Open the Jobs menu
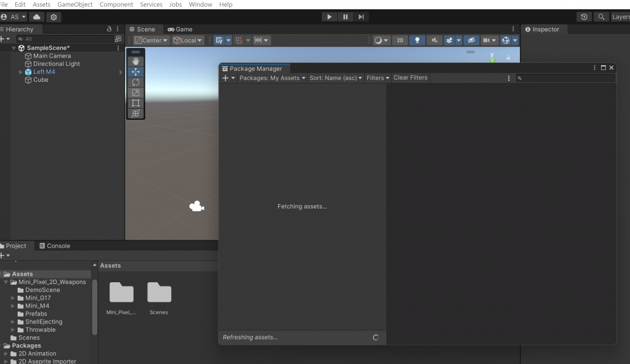 point(175,4)
